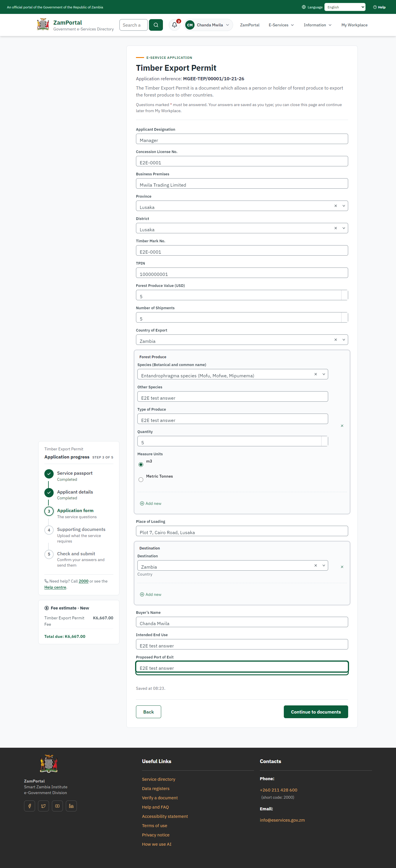This screenshot has height=868, width=396.
Task: Click the Application form step 3
Action: tap(75, 510)
